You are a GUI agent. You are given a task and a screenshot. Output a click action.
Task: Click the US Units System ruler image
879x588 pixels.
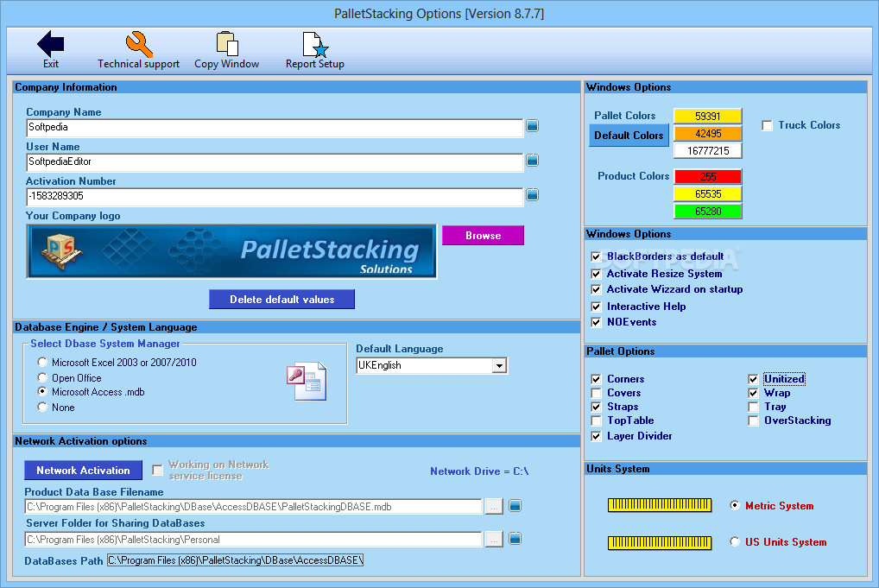click(660, 542)
